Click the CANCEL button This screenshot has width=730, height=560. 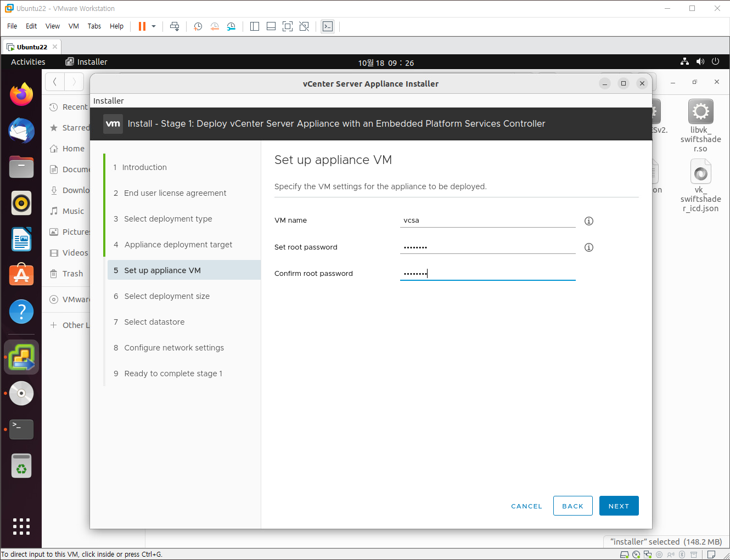coord(526,506)
